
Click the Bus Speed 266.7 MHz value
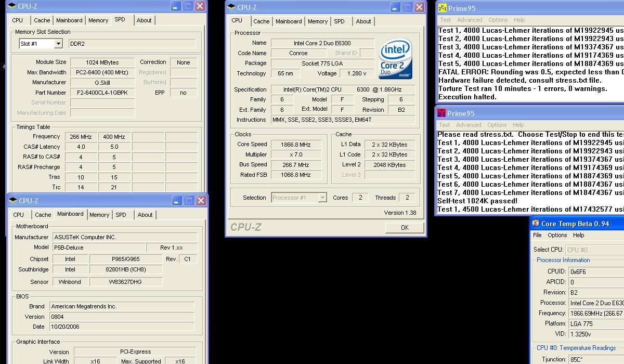(296, 165)
